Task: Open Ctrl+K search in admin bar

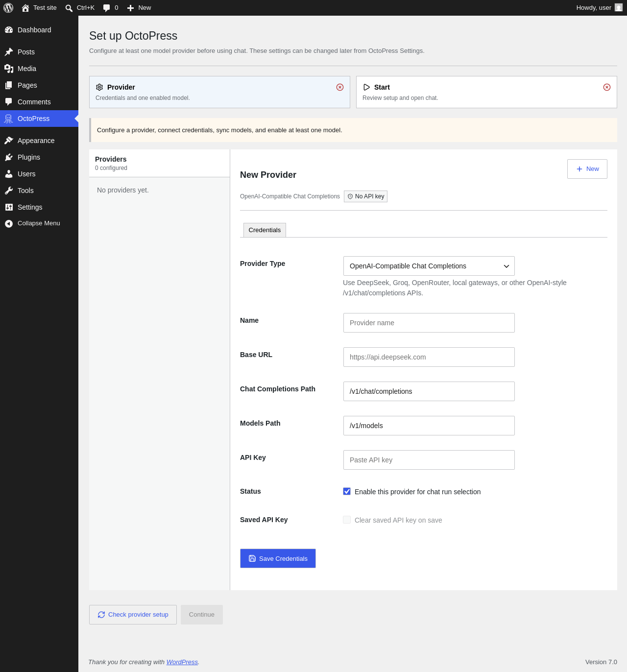Action: (80, 8)
